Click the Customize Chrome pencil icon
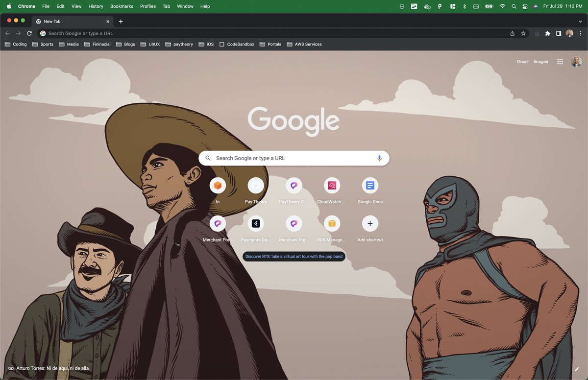Image resolution: width=588 pixels, height=380 pixels. [577, 369]
